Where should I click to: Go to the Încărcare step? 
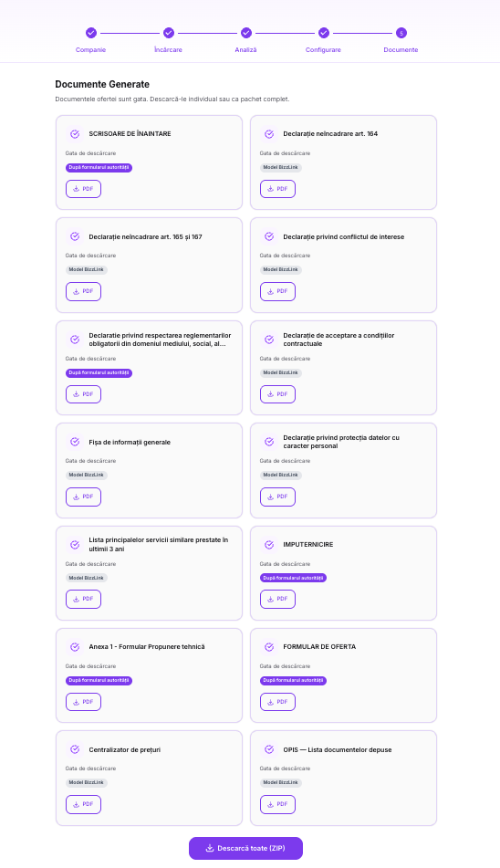pos(169,33)
